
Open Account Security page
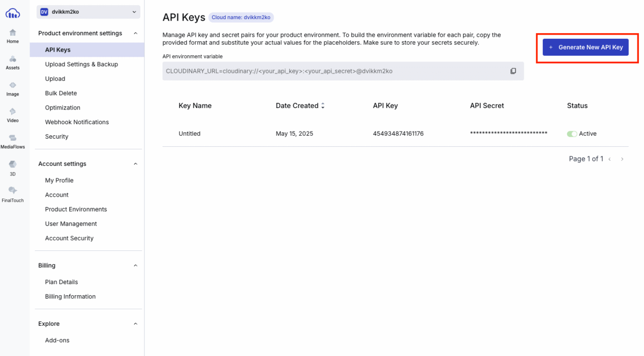[69, 238]
